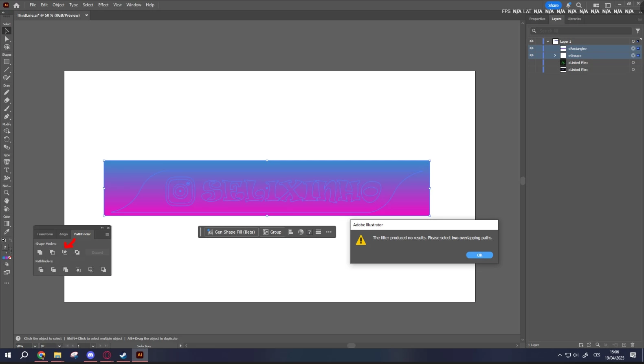Select the Rotate tool
This screenshot has height=364, width=644.
click(7, 139)
